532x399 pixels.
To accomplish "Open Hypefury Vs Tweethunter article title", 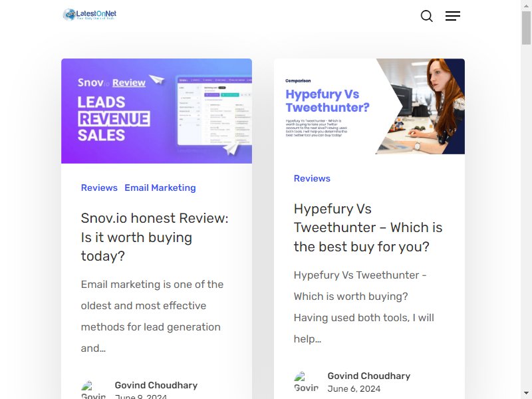I will [x=368, y=227].
